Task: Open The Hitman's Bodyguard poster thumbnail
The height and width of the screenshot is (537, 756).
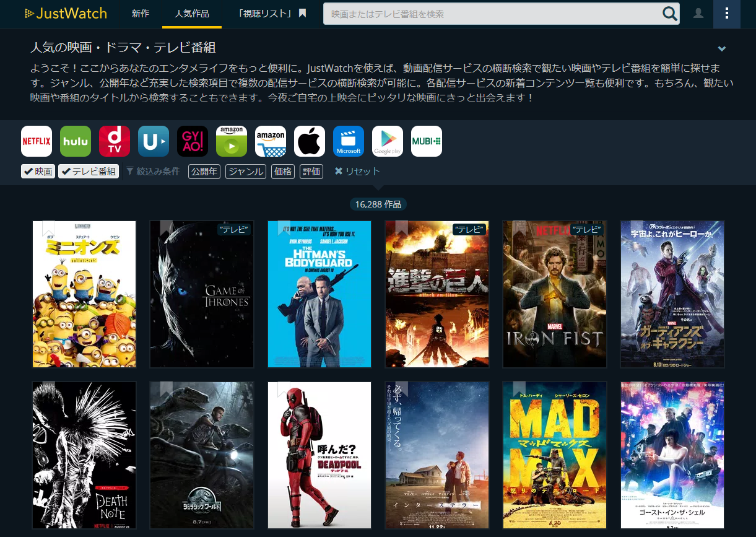Action: click(319, 294)
